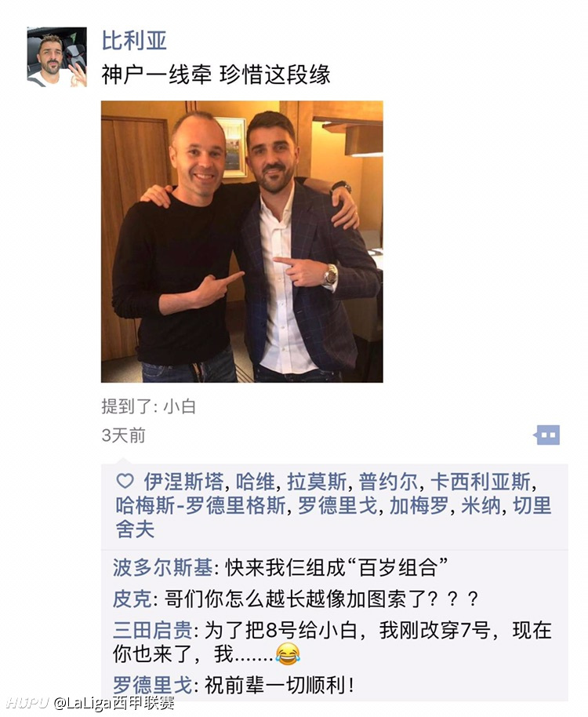Open the 比利亚 username link
588x717 pixels.
[134, 41]
